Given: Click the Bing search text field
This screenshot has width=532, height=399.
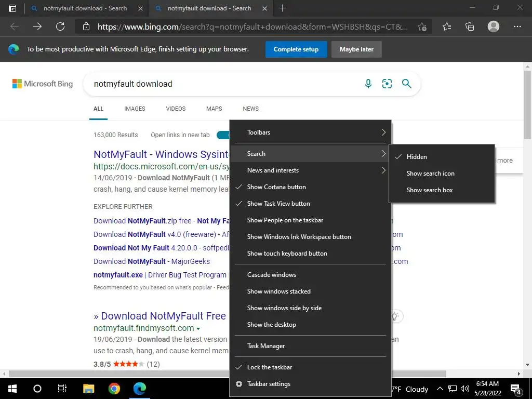Looking at the screenshot, I should (x=224, y=84).
